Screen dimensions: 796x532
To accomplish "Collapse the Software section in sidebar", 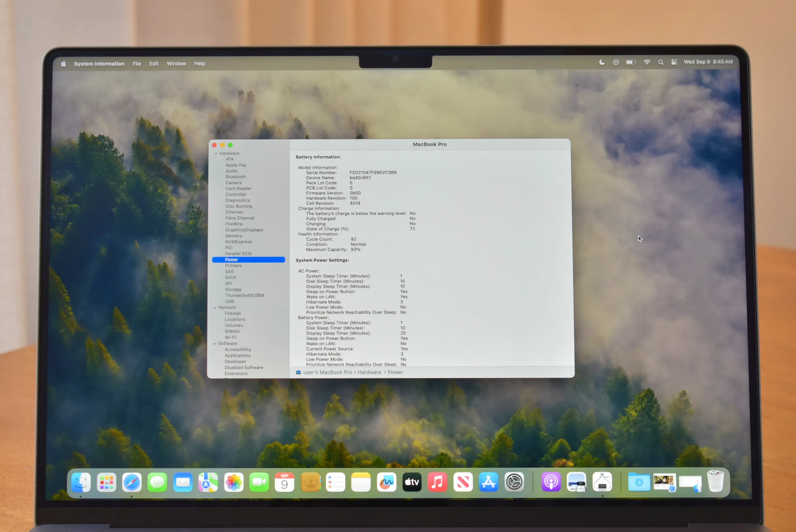I will click(x=215, y=343).
